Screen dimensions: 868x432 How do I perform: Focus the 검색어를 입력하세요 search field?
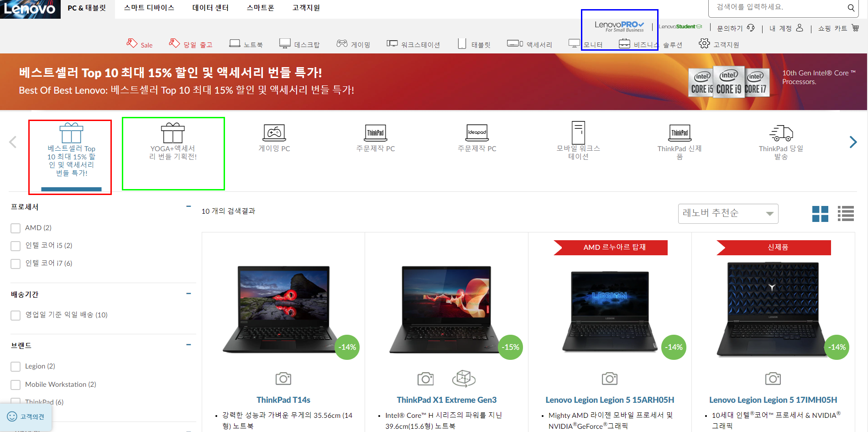click(778, 7)
